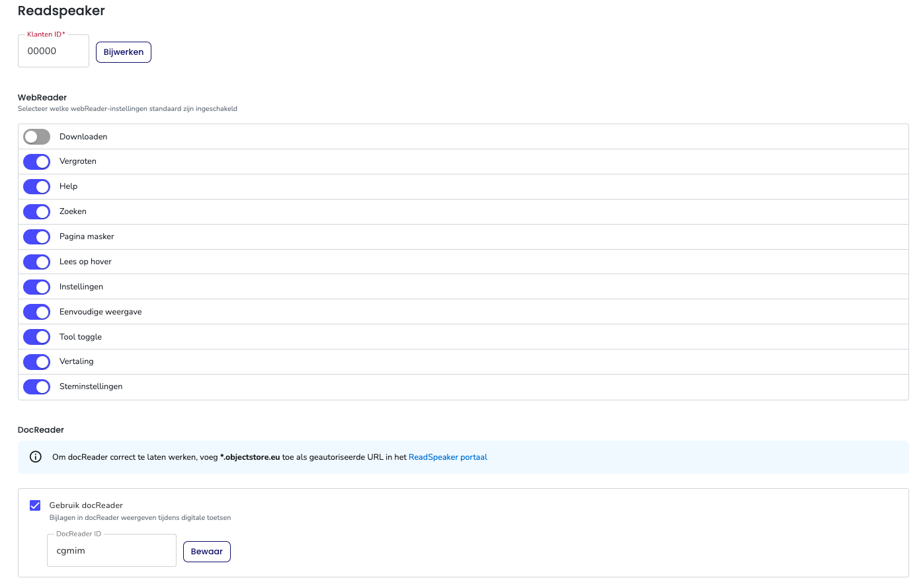Screen dimensions: 923x588
Task: Click the Eenvoudige weergave label
Action: tap(100, 312)
